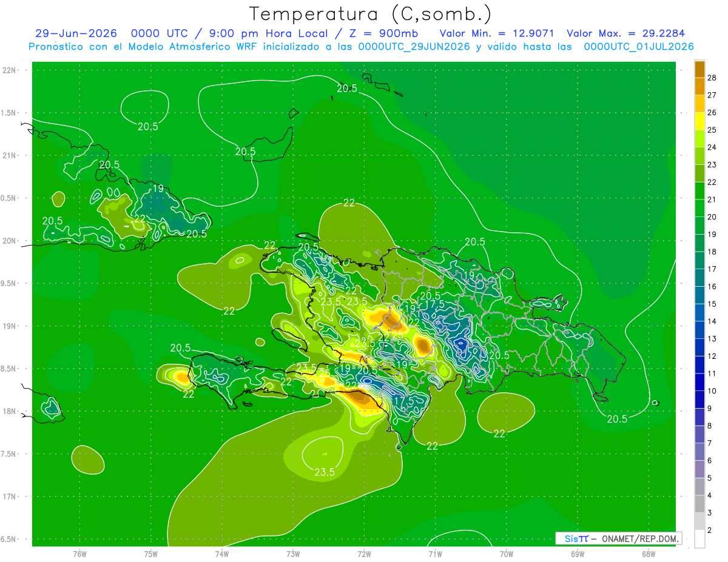Click the color scale value "8"
Image resolution: width=728 pixels, height=562 pixels.
click(x=710, y=426)
